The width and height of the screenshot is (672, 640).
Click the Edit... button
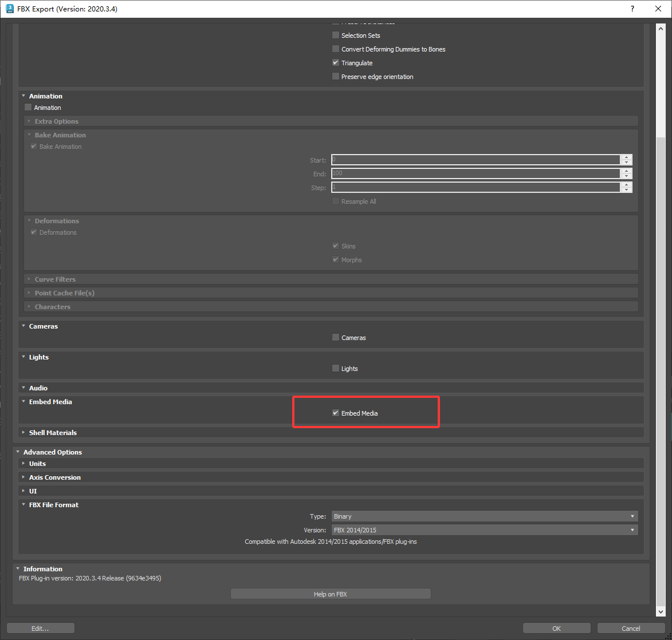40,628
